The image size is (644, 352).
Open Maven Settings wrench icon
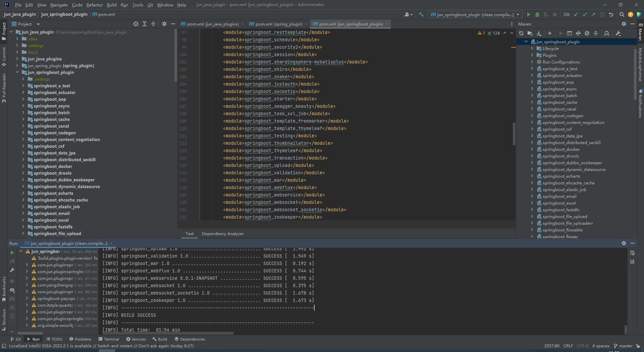[x=618, y=33]
